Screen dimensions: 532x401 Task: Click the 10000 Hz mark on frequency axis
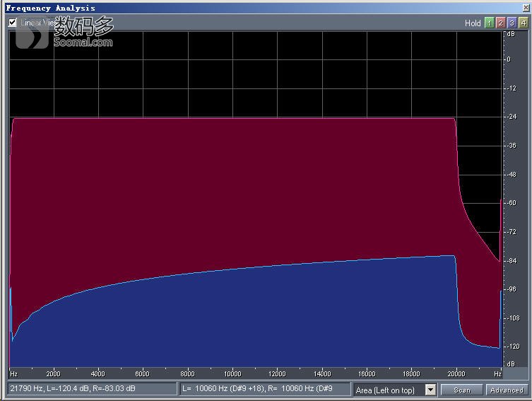(x=232, y=373)
